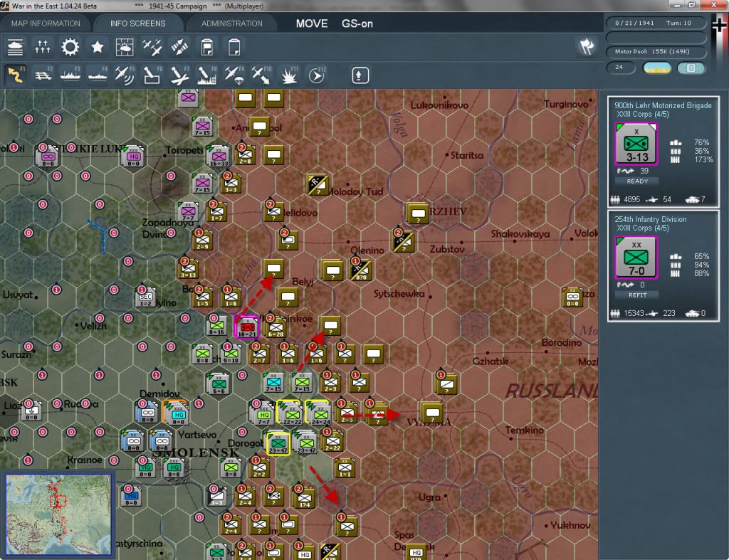Screen dimensions: 729x560
Task: Select F4 Amphibious transport ship icon
Action: 98,75
